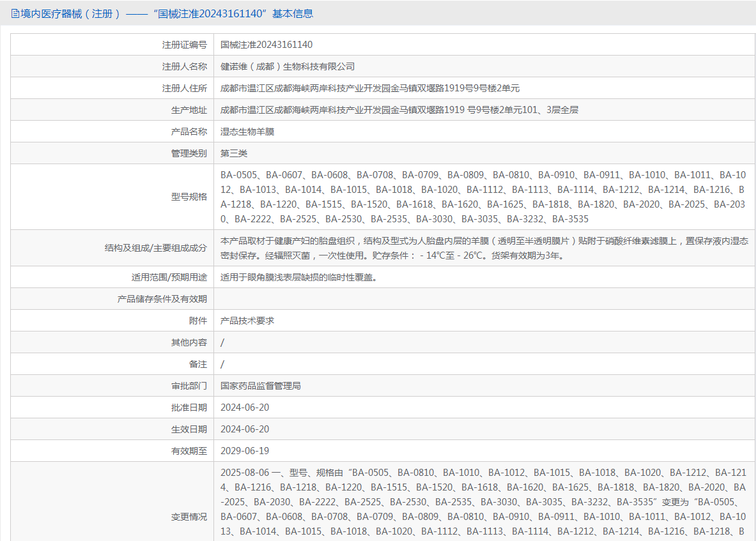The image size is (756, 541).
Task: Click expiry date value 2029-06-19
Action: pyautogui.click(x=245, y=451)
